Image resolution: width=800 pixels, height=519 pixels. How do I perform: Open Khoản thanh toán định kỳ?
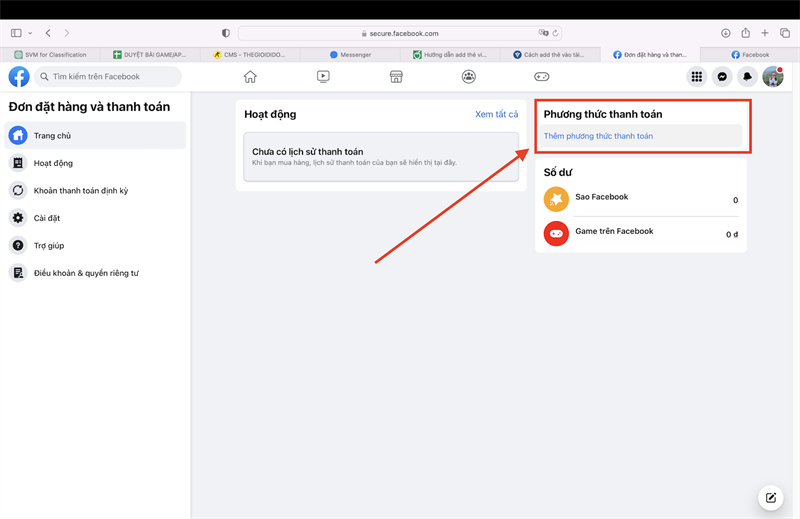tap(81, 191)
